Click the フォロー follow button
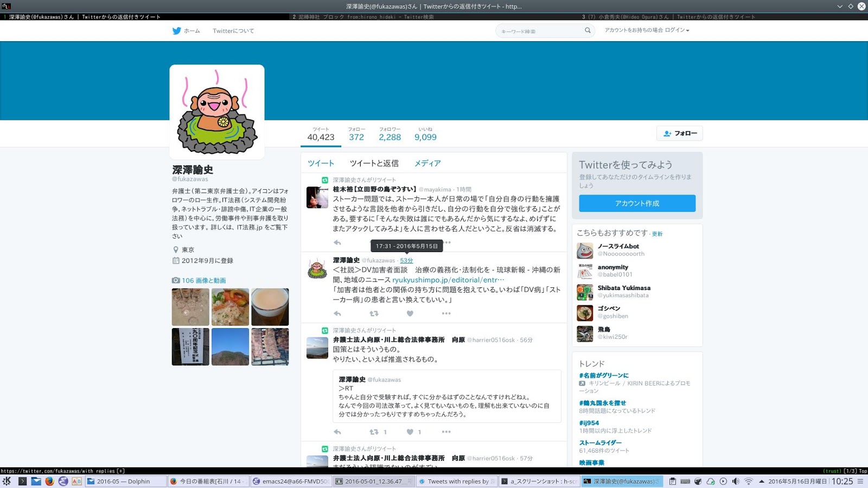 (x=680, y=133)
